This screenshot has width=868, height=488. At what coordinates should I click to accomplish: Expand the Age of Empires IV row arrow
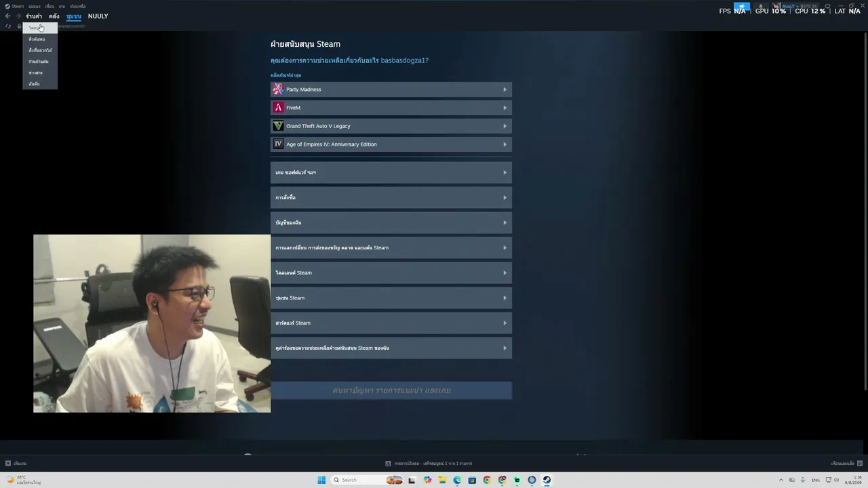(505, 144)
